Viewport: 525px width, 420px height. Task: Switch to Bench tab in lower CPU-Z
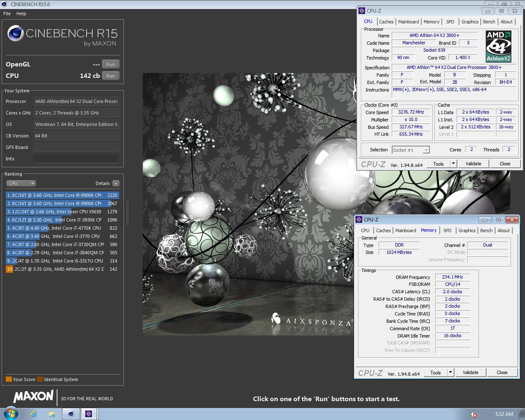coord(486,231)
